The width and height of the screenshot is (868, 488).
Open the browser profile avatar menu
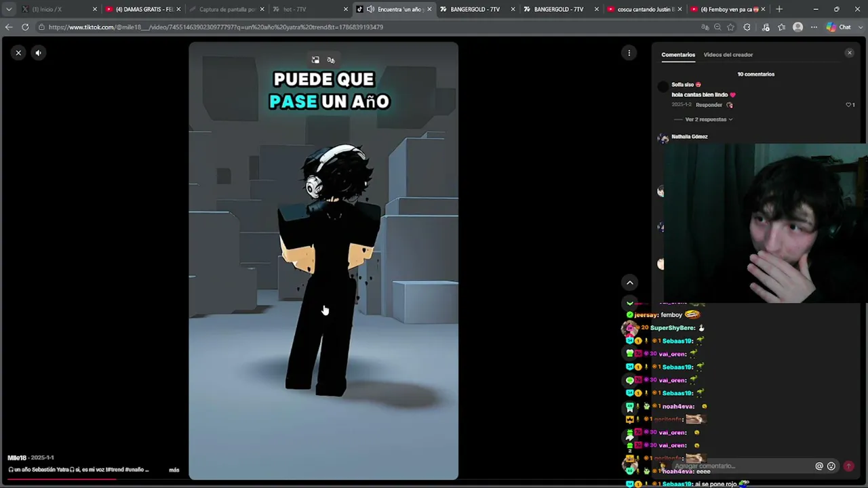(797, 27)
